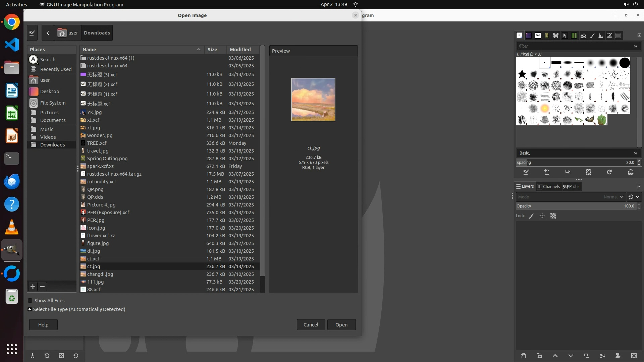Viewport: 644px width, 362px height.
Task: Add current folder to bookmarks with the plus button
Action: point(33,287)
